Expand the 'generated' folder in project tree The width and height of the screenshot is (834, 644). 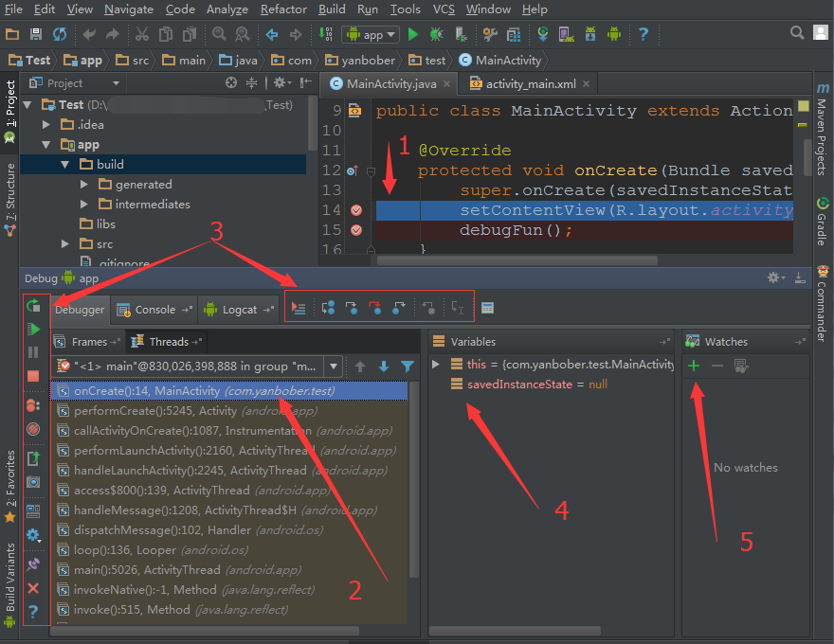[84, 185]
